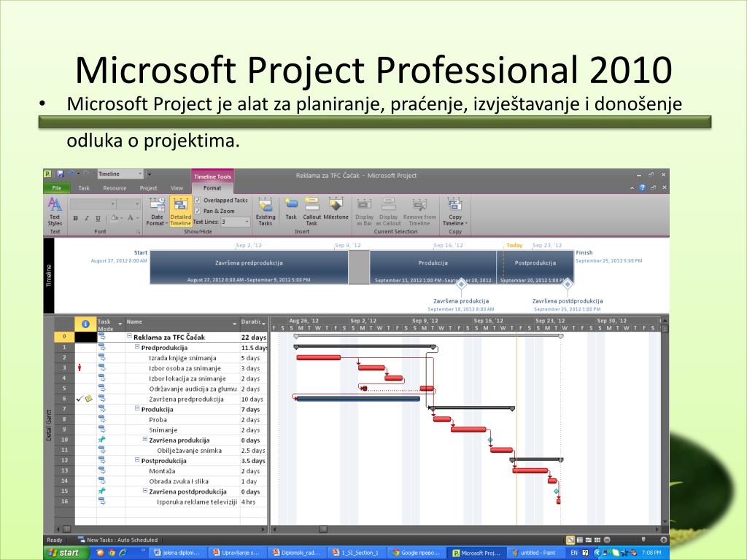
Task: Apply bold font formatting
Action: click(x=75, y=218)
